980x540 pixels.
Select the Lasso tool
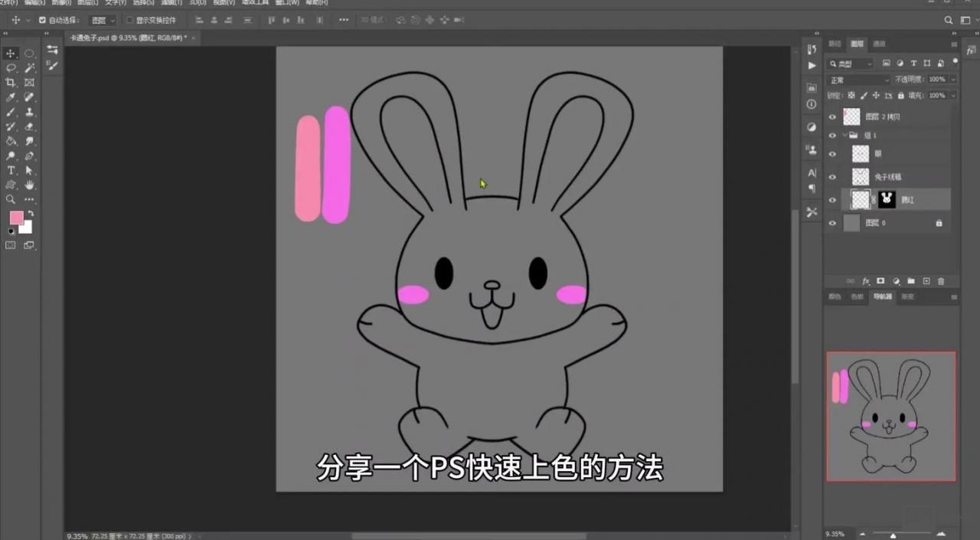click(10, 68)
